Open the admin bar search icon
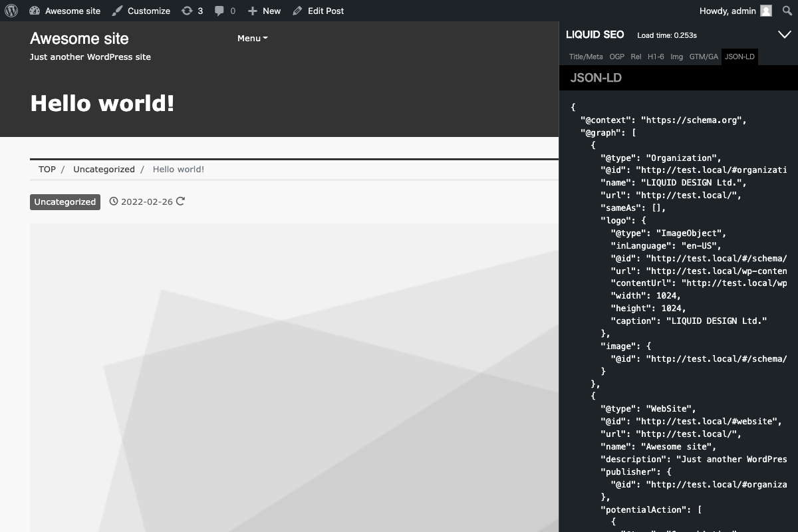Screen dimensions: 798x532 787,11
